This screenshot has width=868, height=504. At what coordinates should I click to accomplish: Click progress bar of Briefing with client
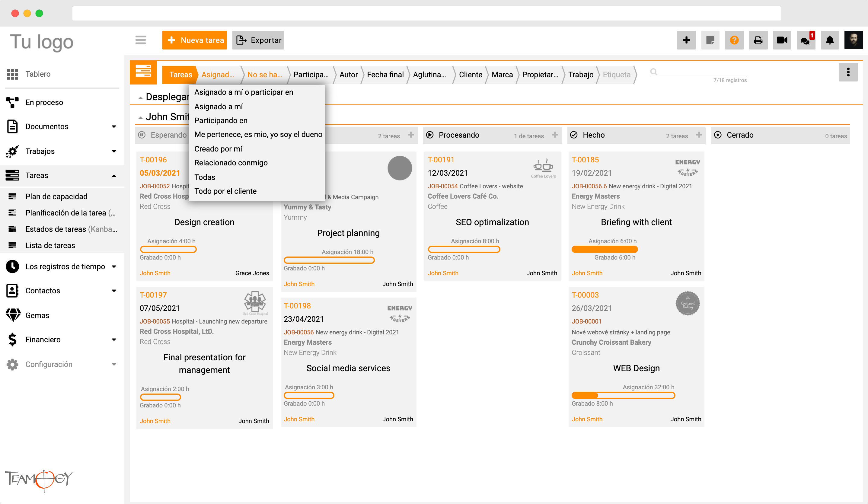[605, 249]
